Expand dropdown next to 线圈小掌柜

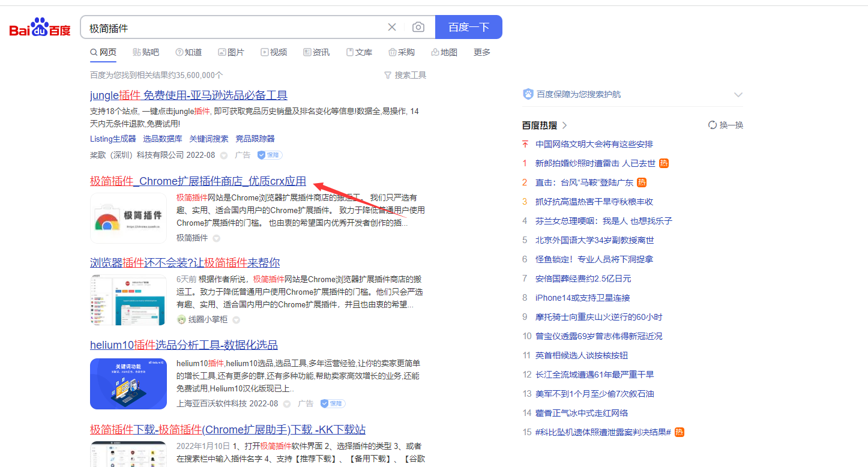(237, 320)
